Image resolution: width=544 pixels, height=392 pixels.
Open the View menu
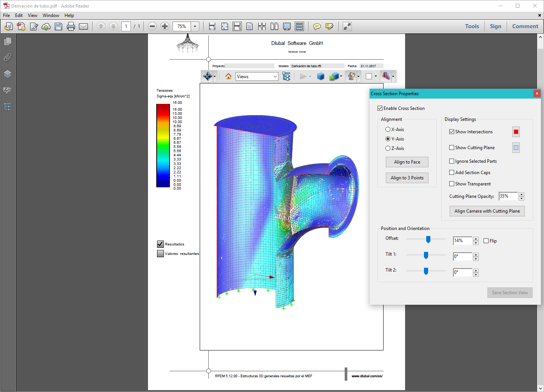pos(32,15)
